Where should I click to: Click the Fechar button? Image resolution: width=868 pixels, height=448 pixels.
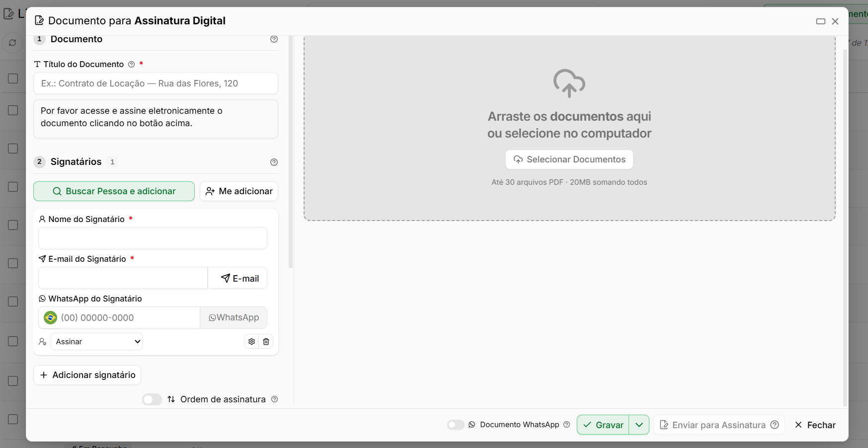[815, 425]
